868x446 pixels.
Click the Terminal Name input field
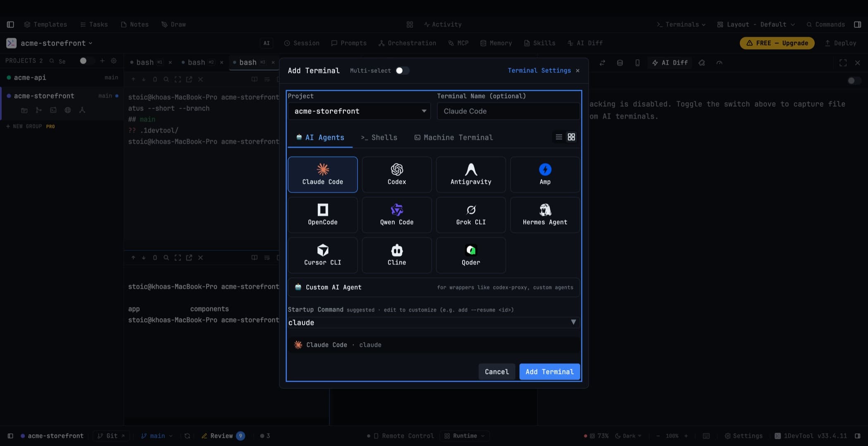pos(508,111)
